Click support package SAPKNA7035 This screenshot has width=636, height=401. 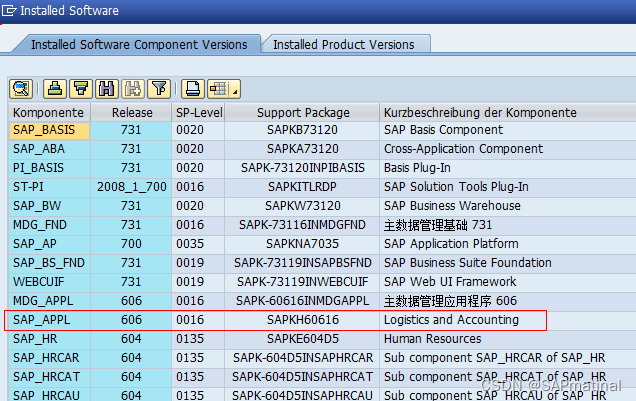click(302, 244)
